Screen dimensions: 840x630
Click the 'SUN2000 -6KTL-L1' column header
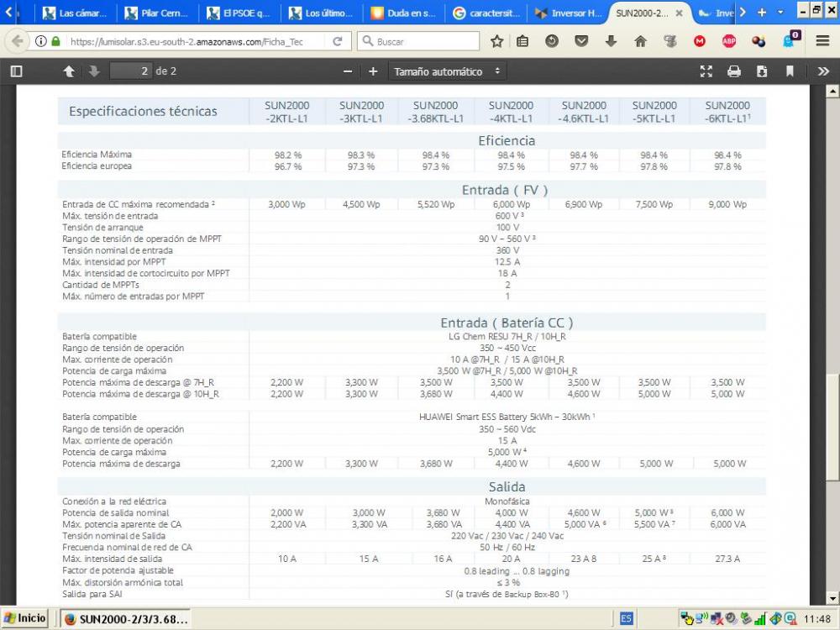727,112
